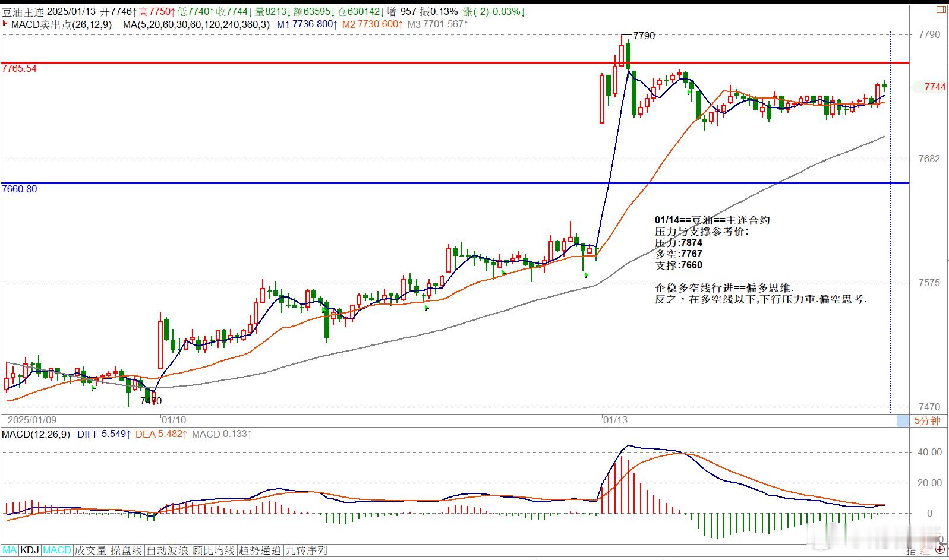Click the 7660.80 blue price label
Viewport: 949px width, 560px height.
point(19,189)
